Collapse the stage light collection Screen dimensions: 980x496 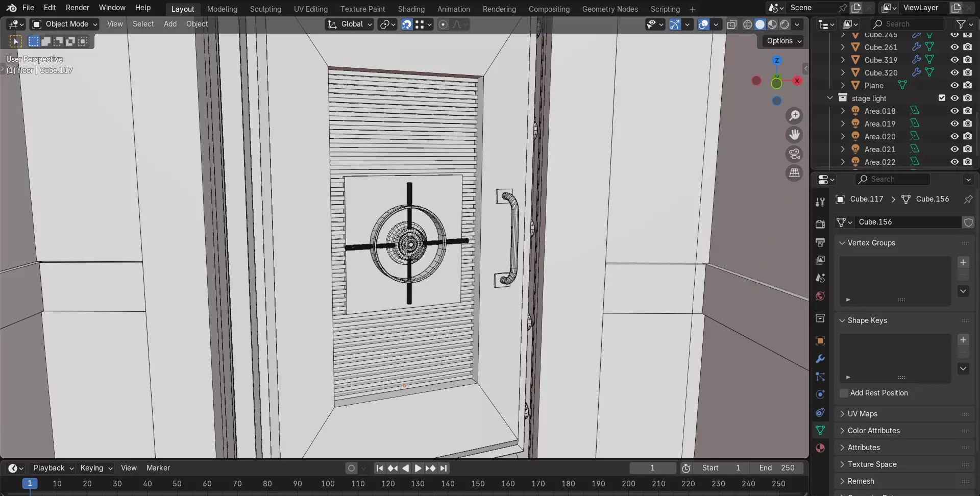pyautogui.click(x=830, y=98)
